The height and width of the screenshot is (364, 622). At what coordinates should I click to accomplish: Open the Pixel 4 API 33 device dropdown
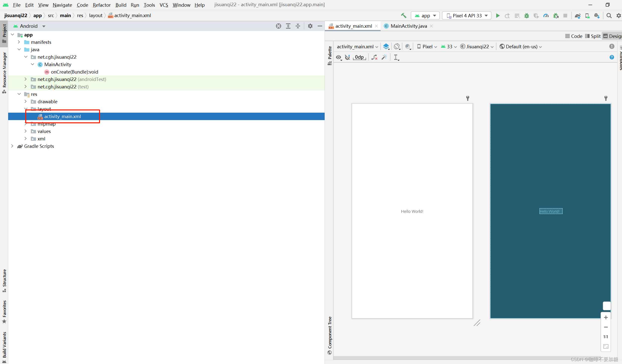point(467,16)
